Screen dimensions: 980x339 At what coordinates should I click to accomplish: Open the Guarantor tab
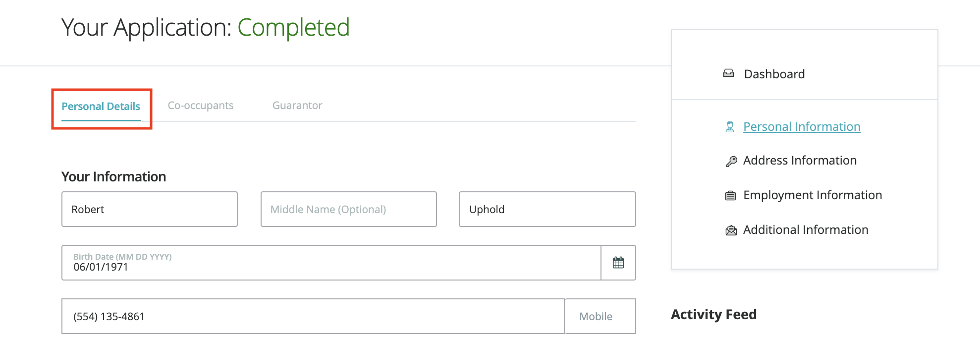(x=297, y=106)
